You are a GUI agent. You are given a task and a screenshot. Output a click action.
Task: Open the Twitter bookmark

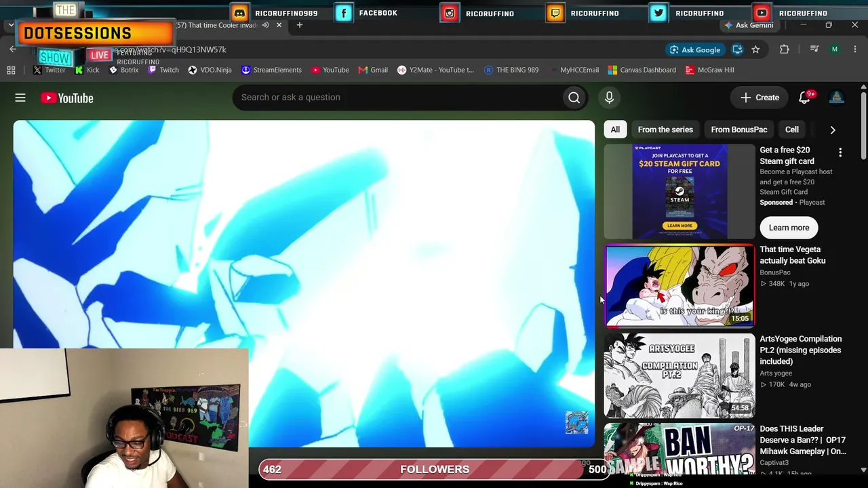pyautogui.click(x=49, y=70)
